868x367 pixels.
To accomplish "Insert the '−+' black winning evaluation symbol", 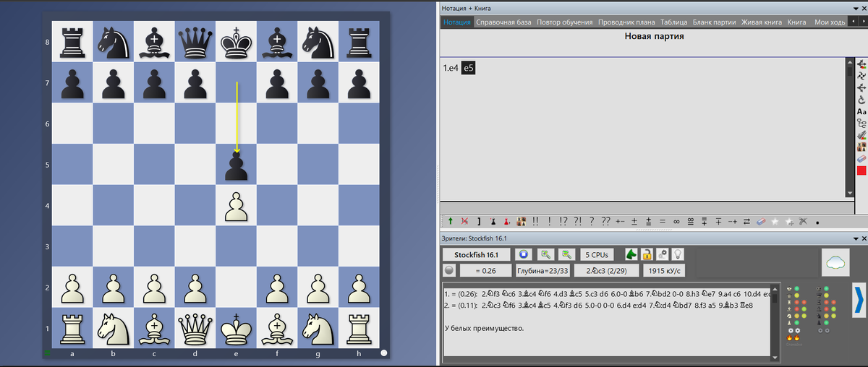I will 733,221.
